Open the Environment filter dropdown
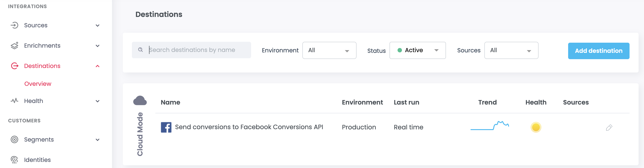 coord(329,50)
